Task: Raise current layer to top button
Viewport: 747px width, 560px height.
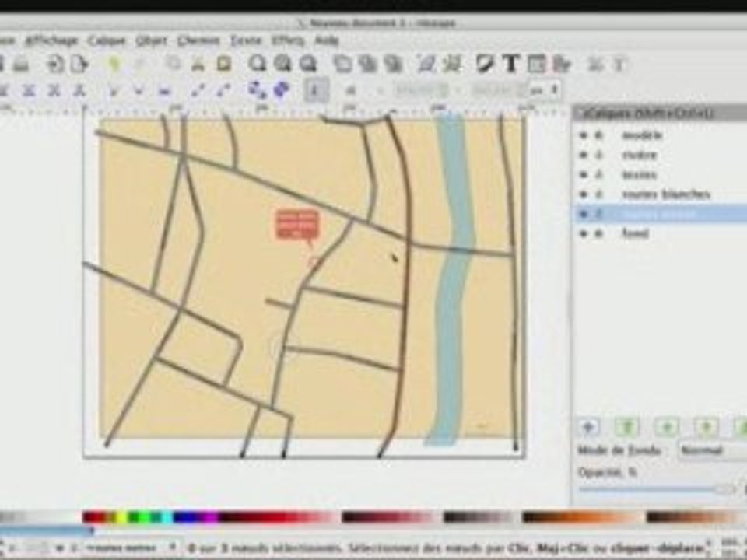Action: (x=627, y=427)
